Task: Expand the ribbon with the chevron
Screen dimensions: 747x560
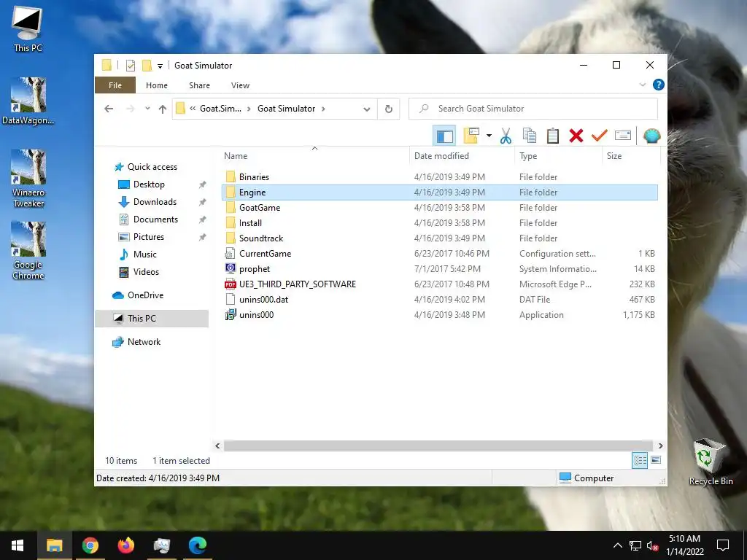Action: point(643,85)
